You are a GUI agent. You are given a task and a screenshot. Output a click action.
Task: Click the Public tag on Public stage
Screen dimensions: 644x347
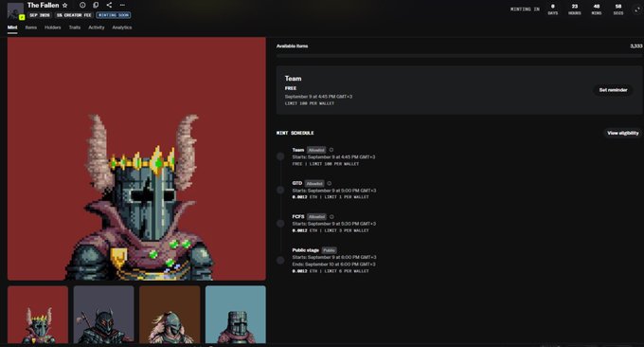click(x=329, y=250)
